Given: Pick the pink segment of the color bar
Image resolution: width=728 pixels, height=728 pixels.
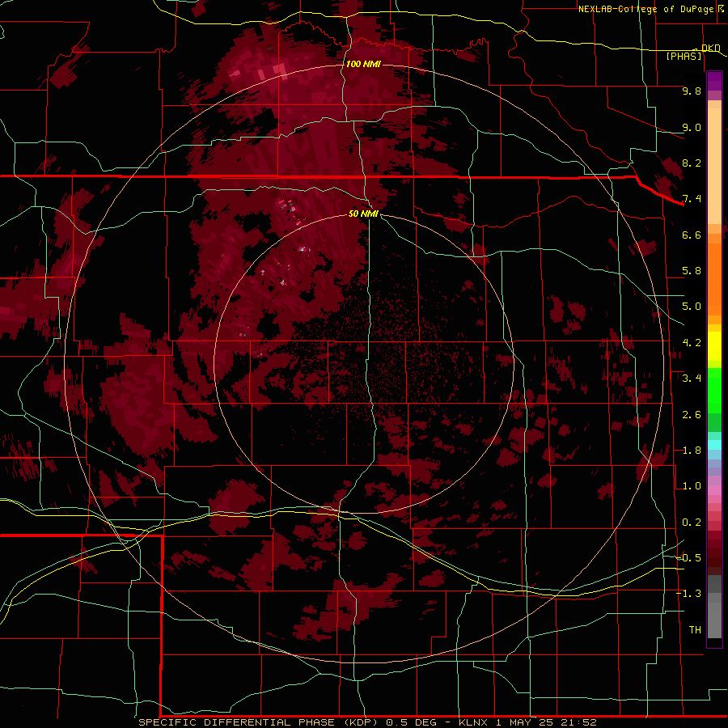Looking at the screenshot, I should click(x=714, y=490).
